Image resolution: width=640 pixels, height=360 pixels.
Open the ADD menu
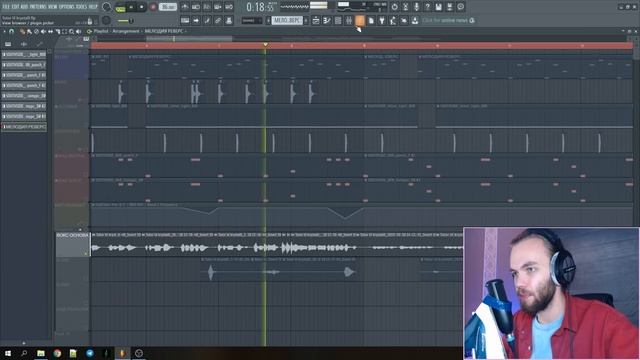point(24,7)
